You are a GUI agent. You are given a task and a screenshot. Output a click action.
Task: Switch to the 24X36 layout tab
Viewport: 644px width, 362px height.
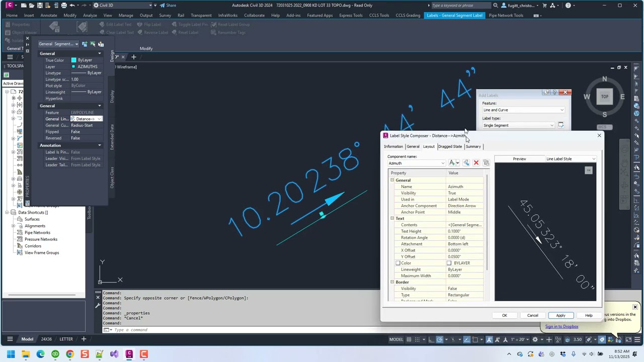46,339
